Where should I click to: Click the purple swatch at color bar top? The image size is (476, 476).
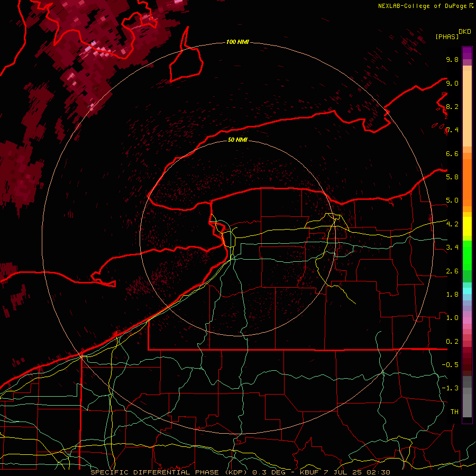pyautogui.click(x=467, y=53)
